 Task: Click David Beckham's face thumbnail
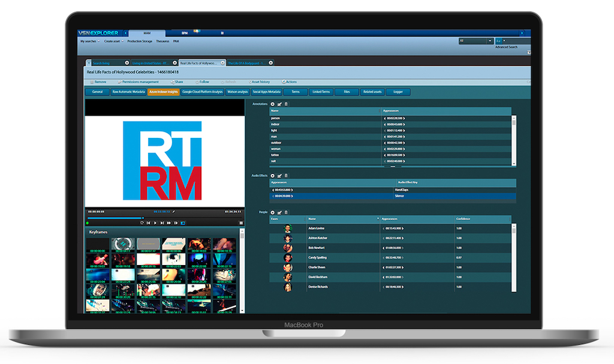coord(288,278)
